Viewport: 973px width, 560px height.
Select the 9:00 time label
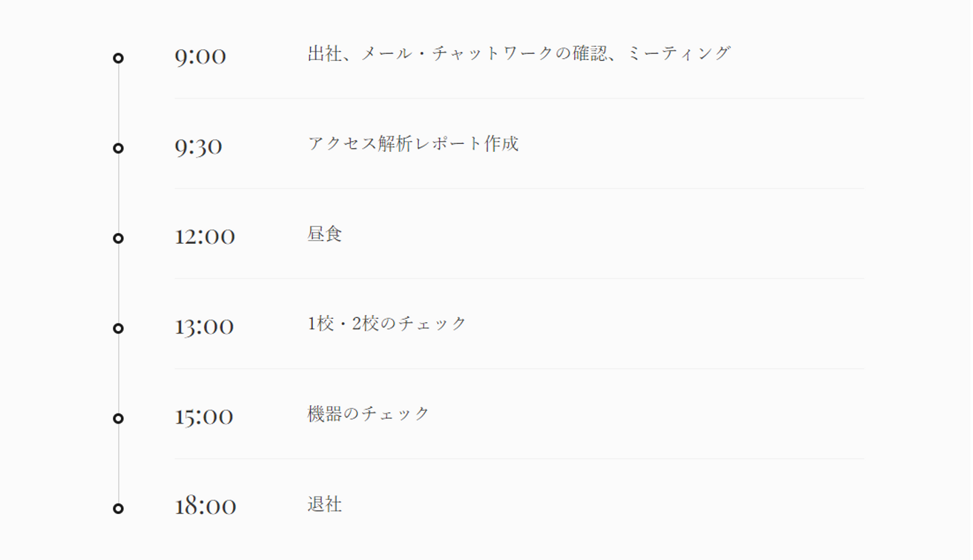pyautogui.click(x=200, y=57)
